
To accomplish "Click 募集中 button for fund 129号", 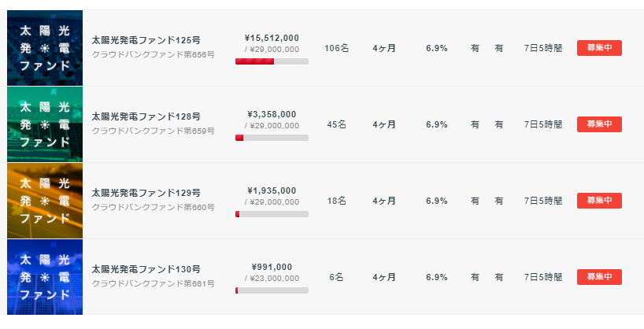I will [x=599, y=201].
